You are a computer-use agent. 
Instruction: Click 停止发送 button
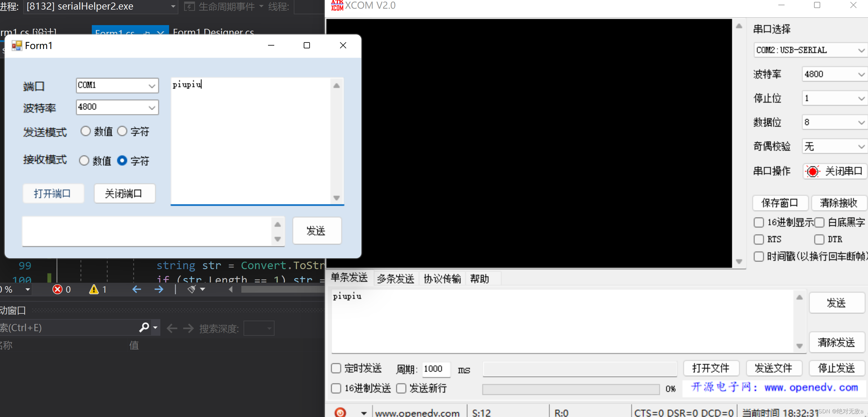tap(836, 368)
